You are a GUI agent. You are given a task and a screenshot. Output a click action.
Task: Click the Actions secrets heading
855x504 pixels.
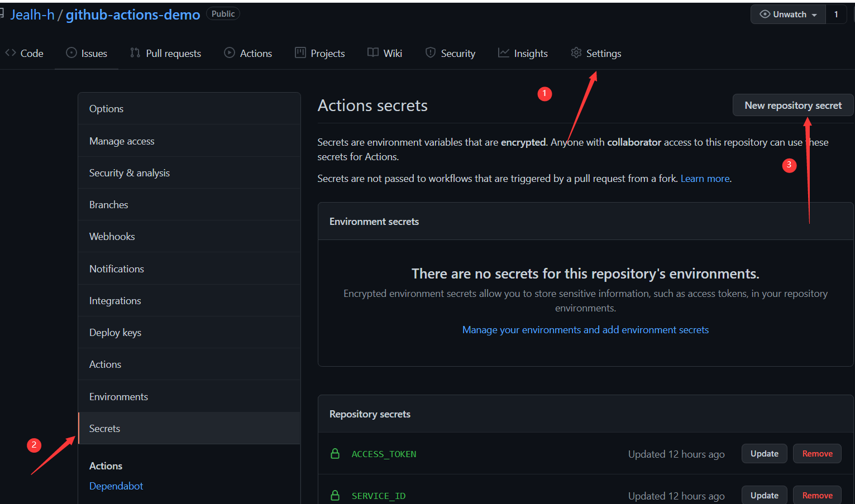372,105
